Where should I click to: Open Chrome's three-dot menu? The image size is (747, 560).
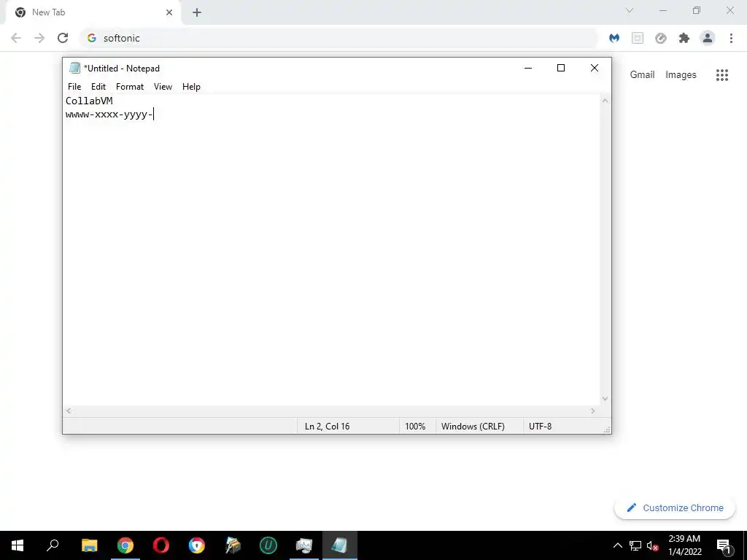click(731, 38)
